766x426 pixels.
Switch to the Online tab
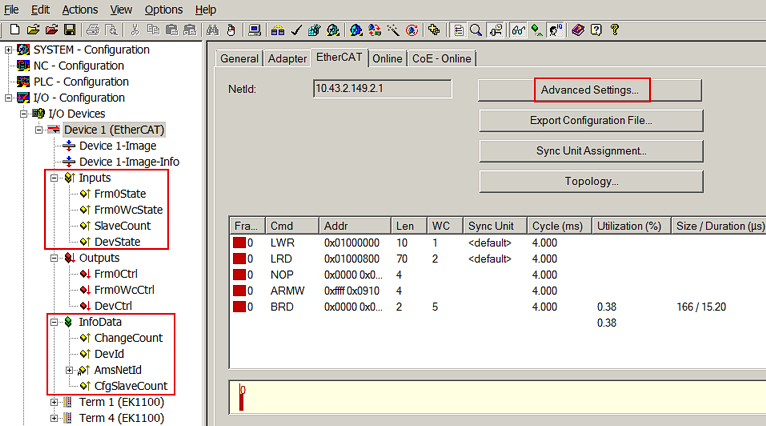point(387,59)
